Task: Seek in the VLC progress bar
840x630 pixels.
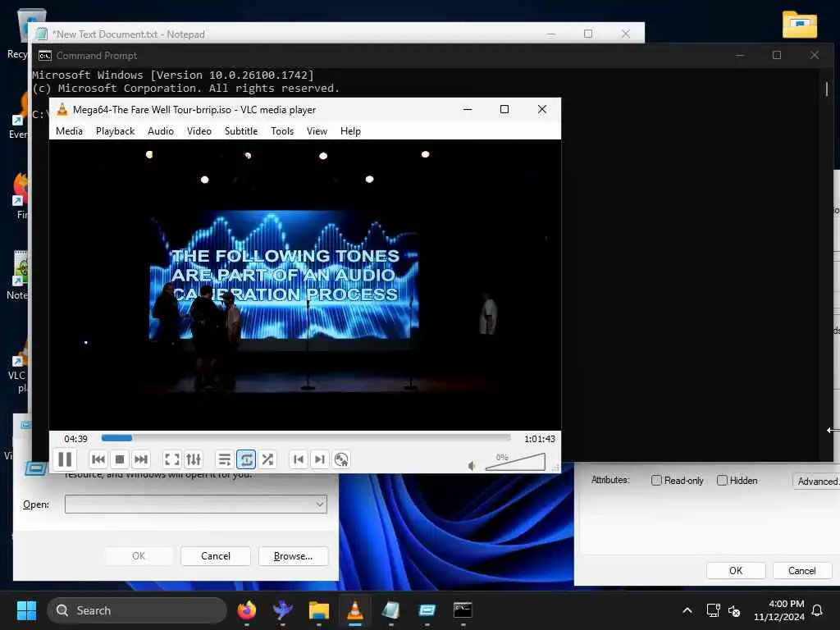Action: point(306,438)
